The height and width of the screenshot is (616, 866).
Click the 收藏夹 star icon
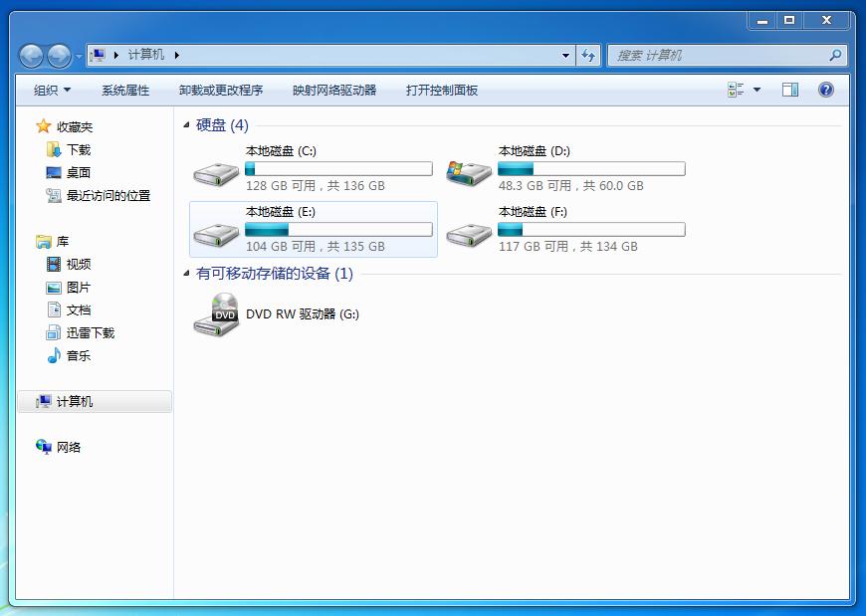pyautogui.click(x=43, y=126)
